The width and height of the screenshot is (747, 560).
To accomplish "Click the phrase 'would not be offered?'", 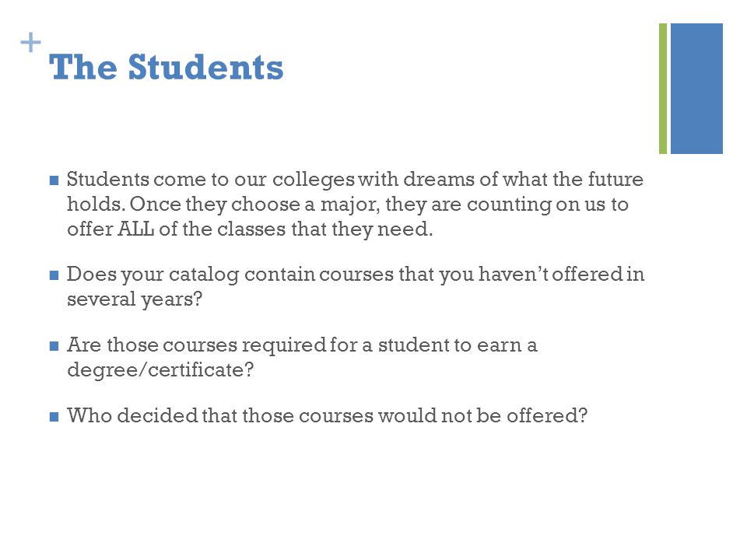I will 482,415.
